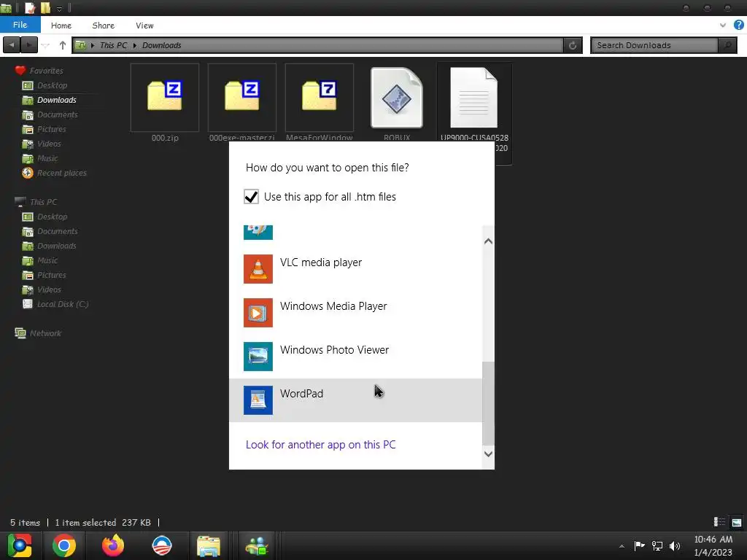Launch Chrome from the taskbar

[x=64, y=545]
